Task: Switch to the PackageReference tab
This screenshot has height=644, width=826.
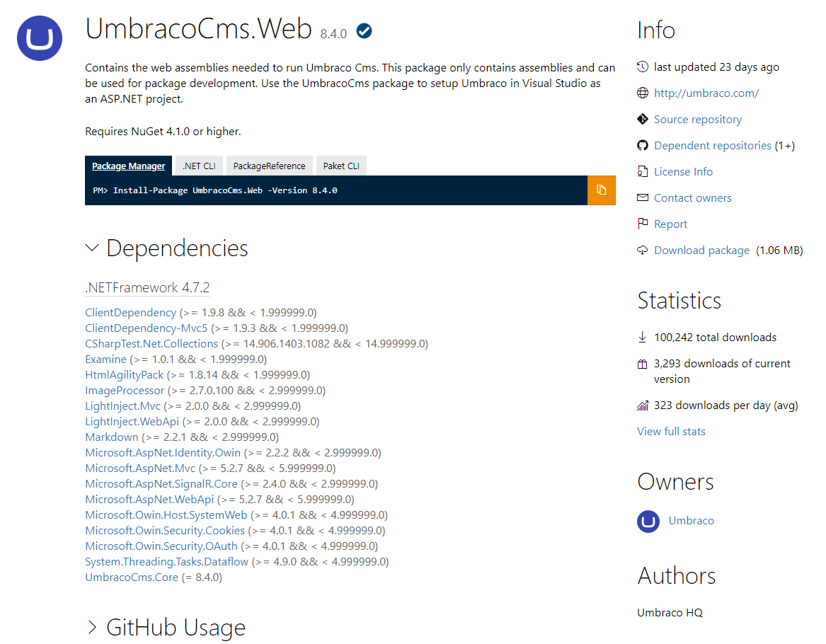Action: [x=269, y=166]
